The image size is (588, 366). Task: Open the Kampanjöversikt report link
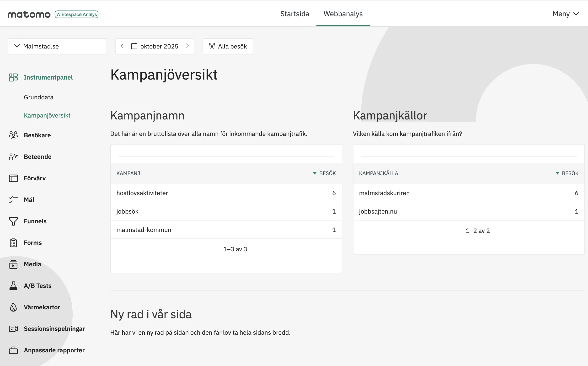click(x=47, y=115)
